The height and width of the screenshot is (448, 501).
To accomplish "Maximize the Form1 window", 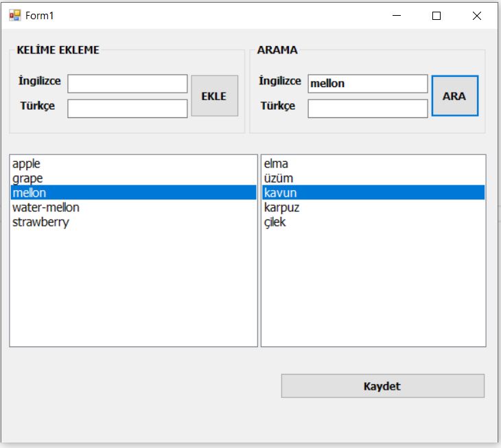I will tap(436, 16).
